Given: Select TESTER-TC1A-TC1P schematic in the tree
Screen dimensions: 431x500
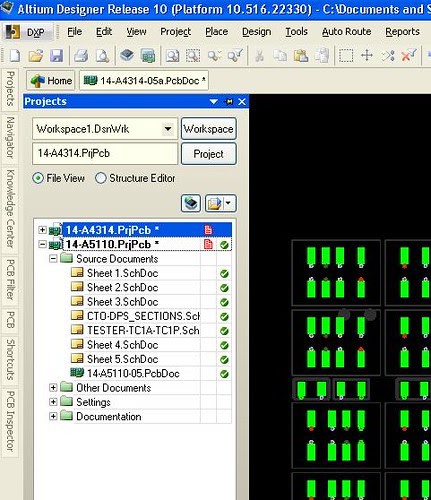Looking at the screenshot, I should (143, 330).
